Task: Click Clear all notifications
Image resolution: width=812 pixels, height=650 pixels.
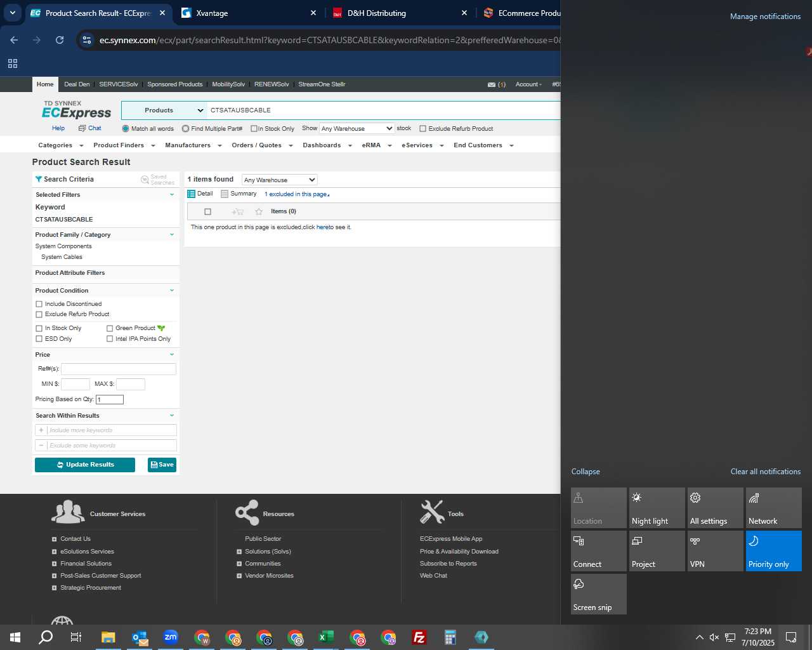Action: point(765,472)
